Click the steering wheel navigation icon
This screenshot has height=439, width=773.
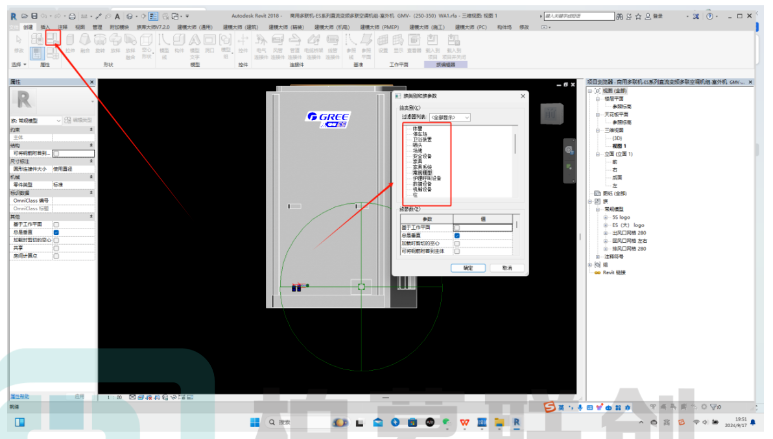569,150
